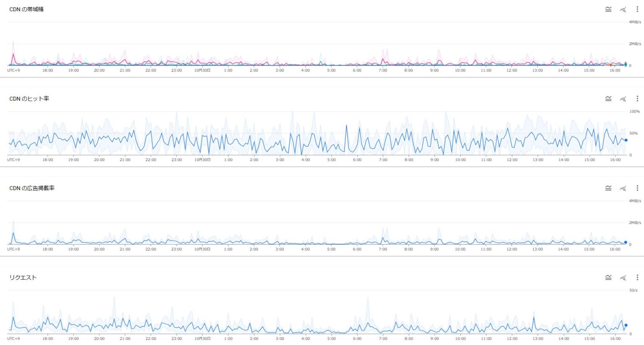Open metrics explorer for リクエスト chart
Image resolution: width=644 pixels, height=345 pixels.
coord(623,277)
